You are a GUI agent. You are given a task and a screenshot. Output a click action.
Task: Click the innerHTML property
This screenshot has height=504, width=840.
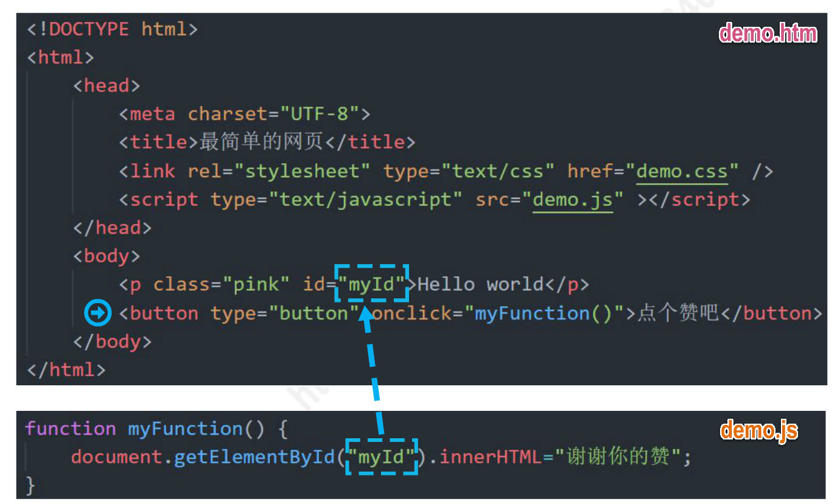tap(491, 457)
